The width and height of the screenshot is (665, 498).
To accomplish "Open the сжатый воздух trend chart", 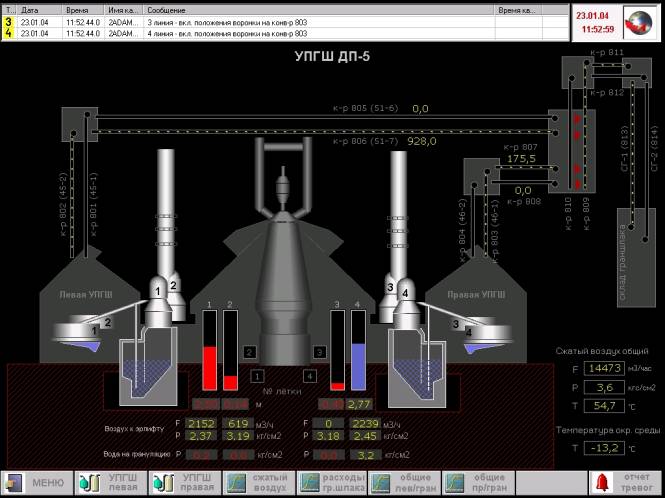I will [258, 483].
